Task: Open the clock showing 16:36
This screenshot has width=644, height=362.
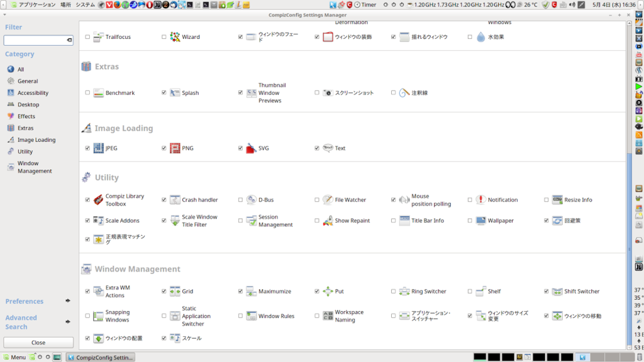Action: (x=614, y=5)
